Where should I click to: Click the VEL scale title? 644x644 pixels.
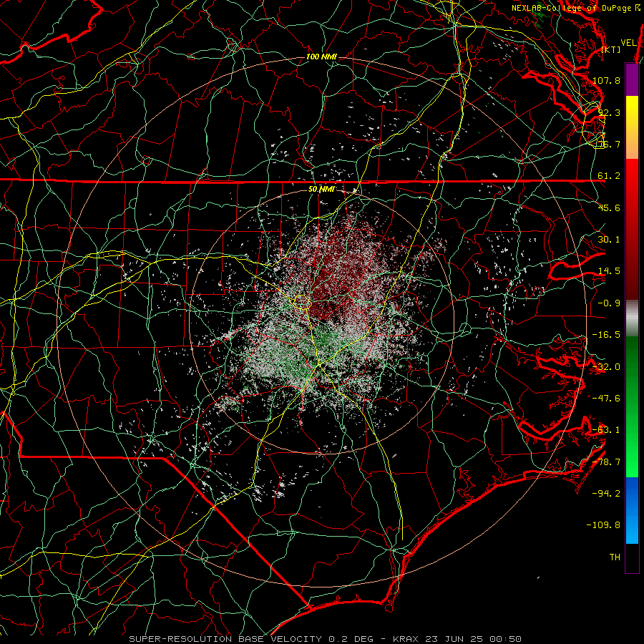point(629,43)
